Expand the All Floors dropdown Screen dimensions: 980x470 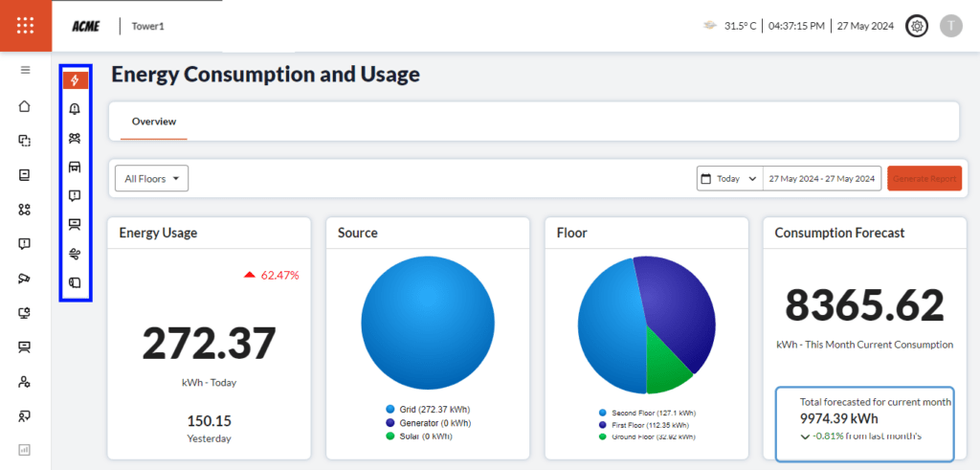(151, 178)
